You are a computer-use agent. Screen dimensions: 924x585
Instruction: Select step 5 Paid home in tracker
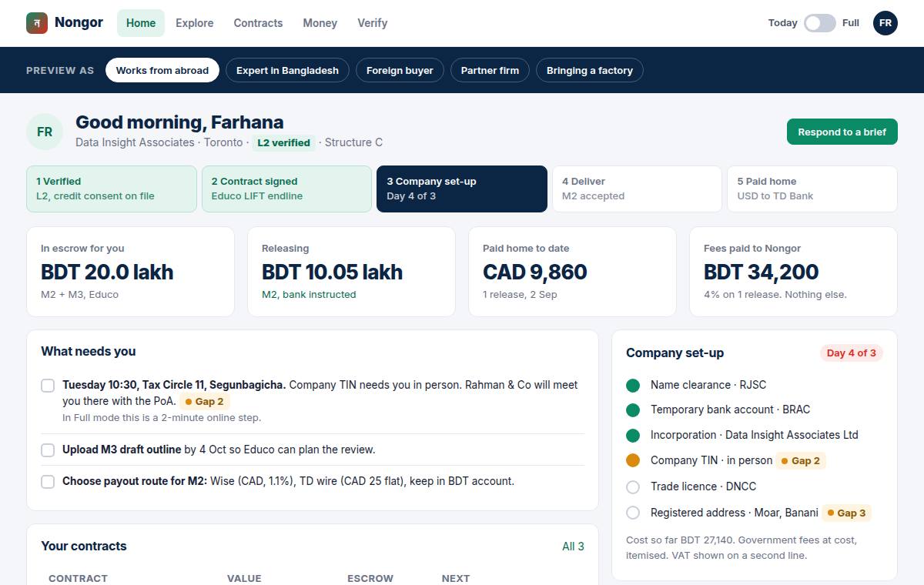(x=812, y=189)
